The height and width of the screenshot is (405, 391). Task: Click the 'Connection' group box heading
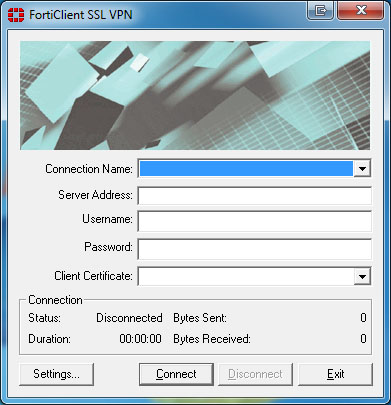tap(55, 300)
